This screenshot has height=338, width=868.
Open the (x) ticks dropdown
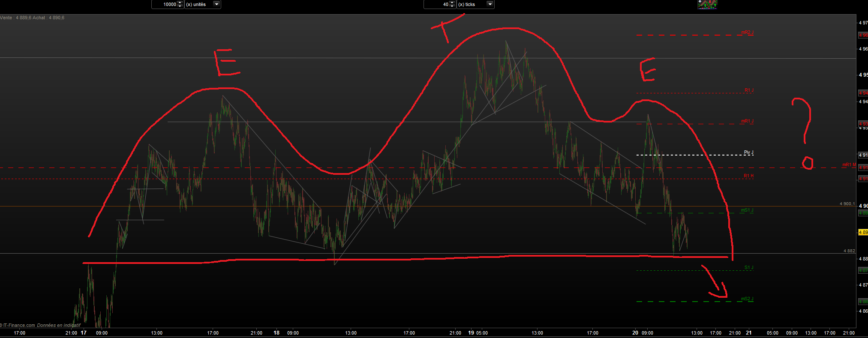[x=490, y=4]
